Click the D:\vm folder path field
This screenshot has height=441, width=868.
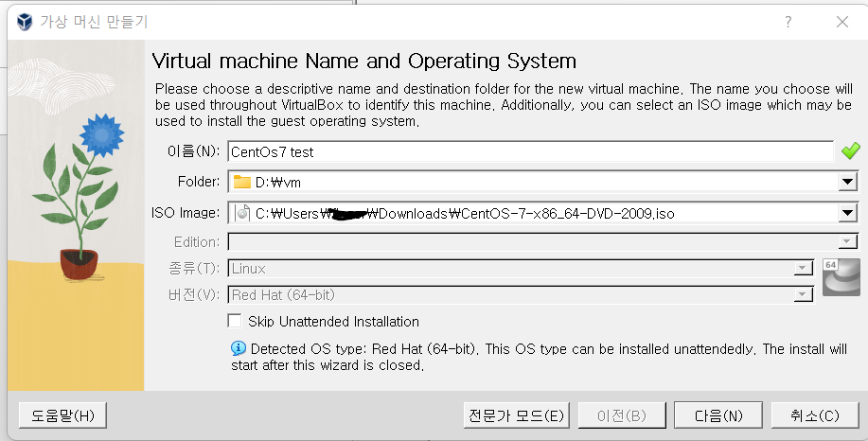click(542, 182)
